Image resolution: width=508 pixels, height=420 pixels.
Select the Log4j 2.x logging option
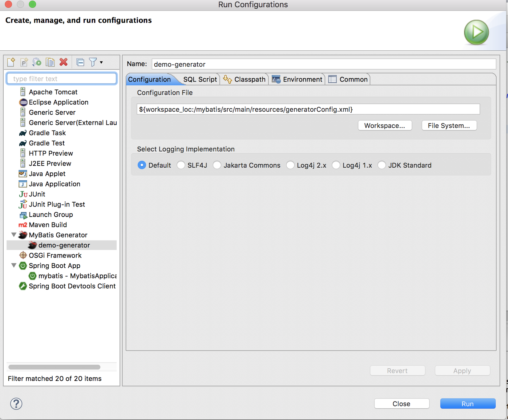[x=290, y=165]
